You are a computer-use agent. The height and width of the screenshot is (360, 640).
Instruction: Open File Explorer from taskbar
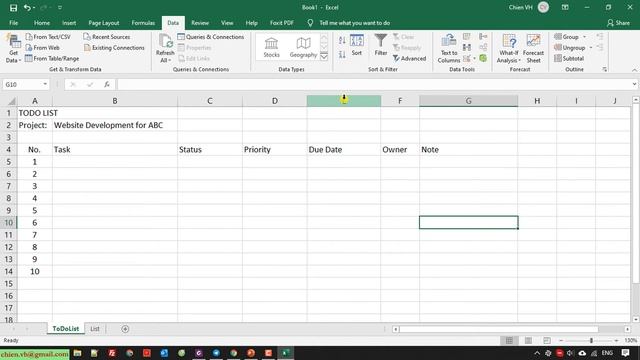(77, 353)
